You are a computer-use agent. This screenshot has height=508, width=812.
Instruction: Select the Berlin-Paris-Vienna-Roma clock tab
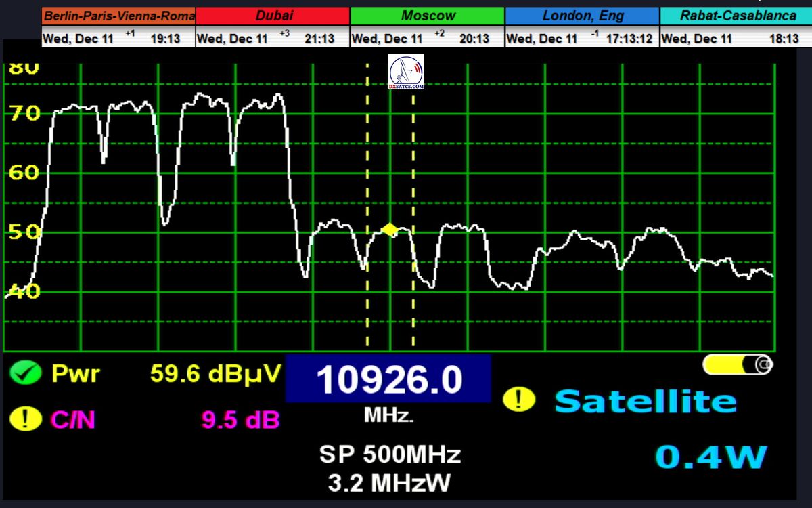(119, 16)
